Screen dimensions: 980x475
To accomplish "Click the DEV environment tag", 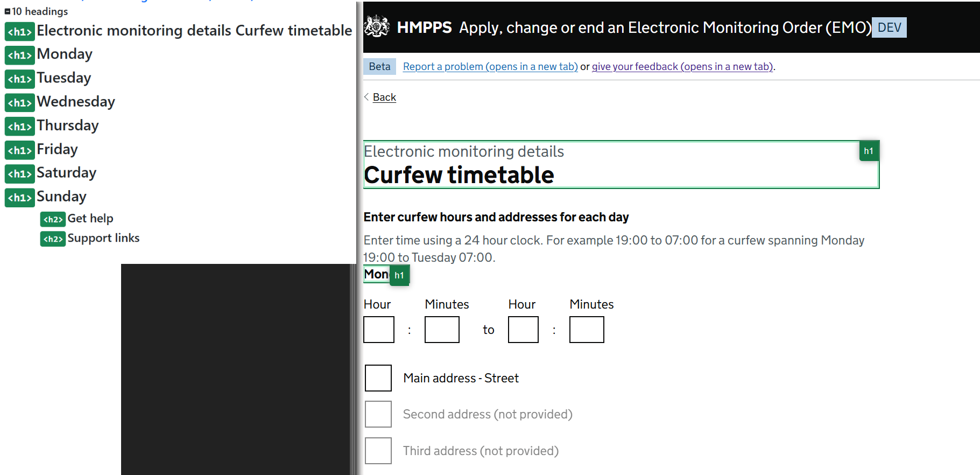I will click(889, 27).
